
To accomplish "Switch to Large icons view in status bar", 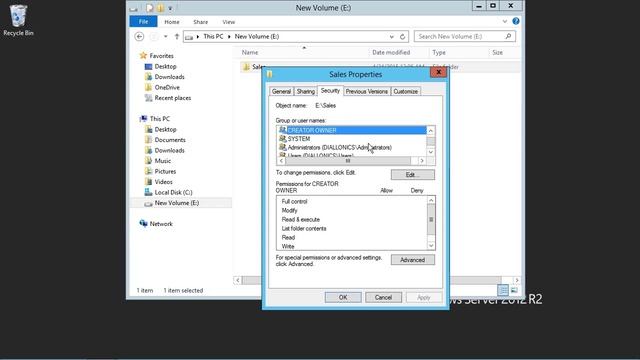I will (x=514, y=290).
